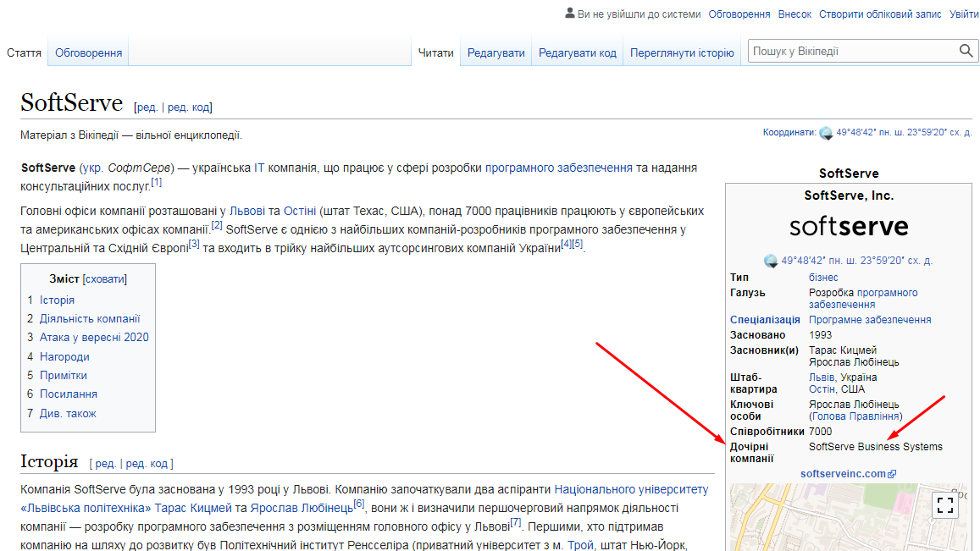Click the globe icon beside top-right coordinates
The image size is (980, 551).
click(826, 133)
